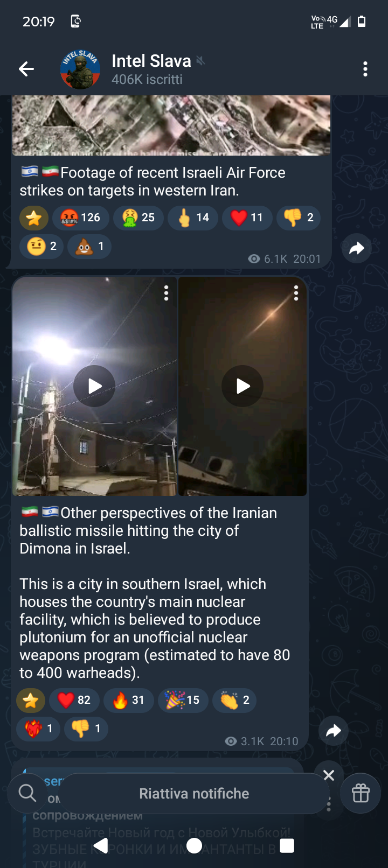Add the party popper reaction with 15

pos(183,700)
